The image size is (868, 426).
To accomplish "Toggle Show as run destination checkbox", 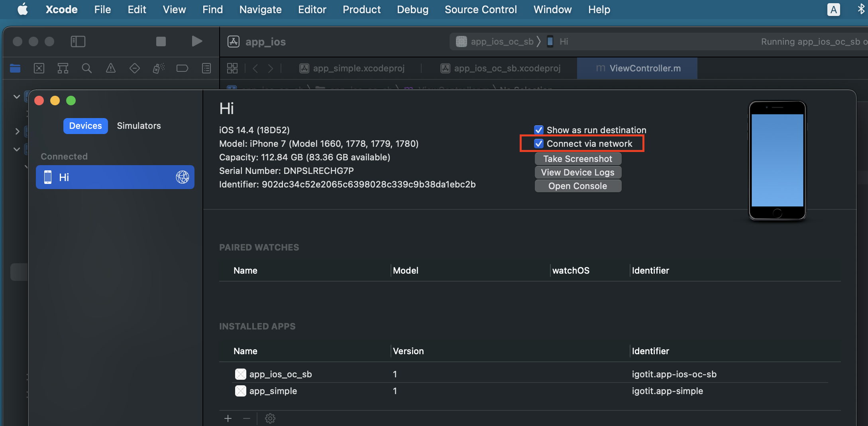I will tap(539, 130).
